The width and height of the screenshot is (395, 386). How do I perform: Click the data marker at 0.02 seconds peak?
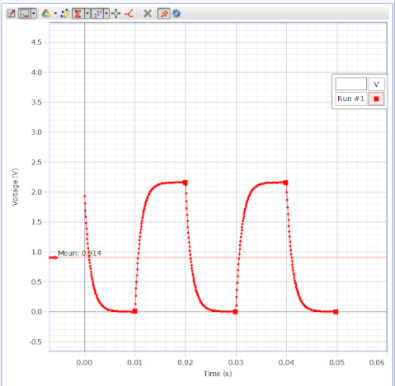click(x=185, y=183)
